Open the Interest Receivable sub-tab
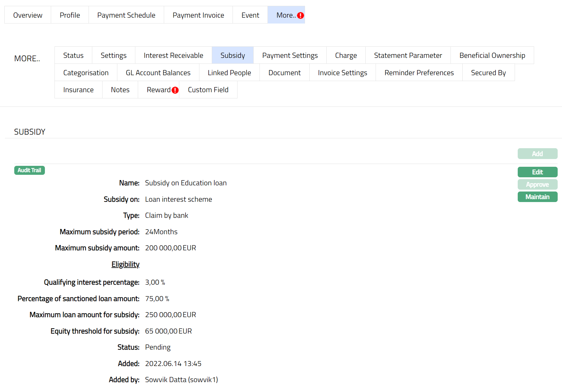The height and width of the screenshot is (392, 562). tap(173, 55)
